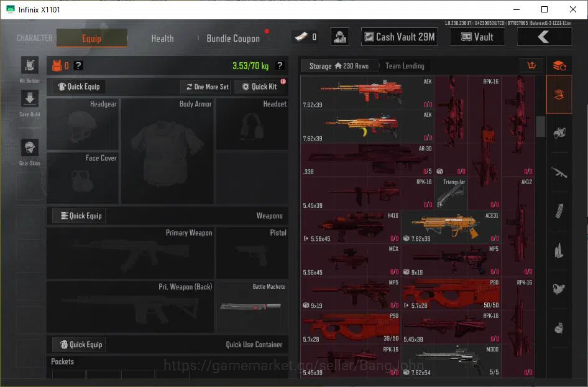Viewport: 588px width, 387px height.
Task: Select the Primary Weapon slot
Action: pyautogui.click(x=130, y=253)
